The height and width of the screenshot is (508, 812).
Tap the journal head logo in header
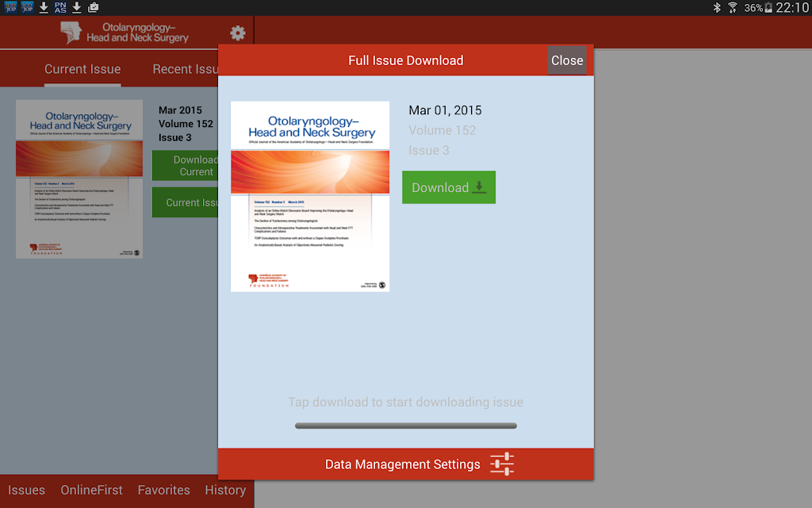71,33
